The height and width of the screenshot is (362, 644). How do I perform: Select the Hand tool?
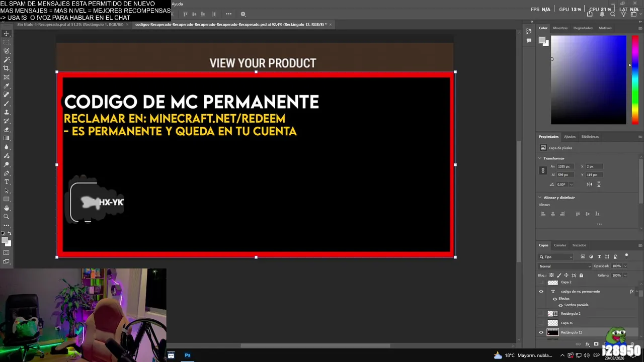pyautogui.click(x=7, y=208)
